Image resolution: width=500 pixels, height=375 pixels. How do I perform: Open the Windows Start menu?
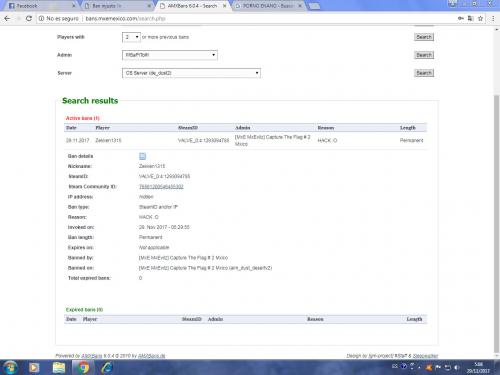(x=10, y=367)
